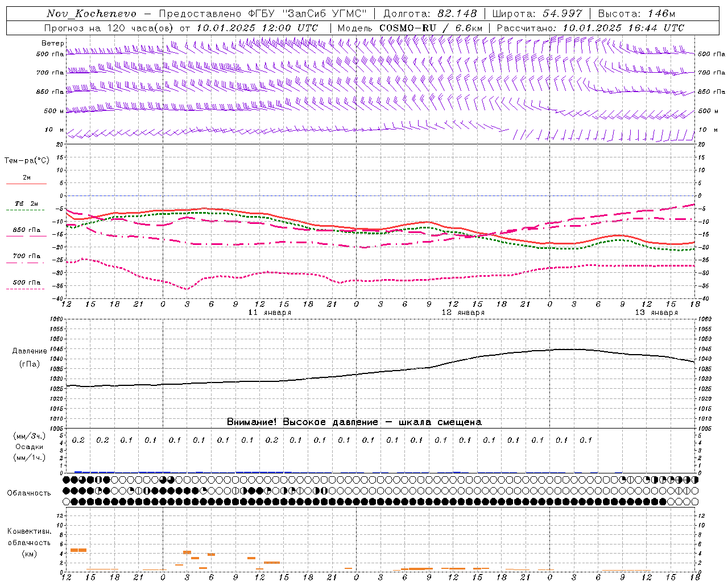728x582 pixels.
Task: Click the Облачность cloudiness label
Action: click(29, 493)
